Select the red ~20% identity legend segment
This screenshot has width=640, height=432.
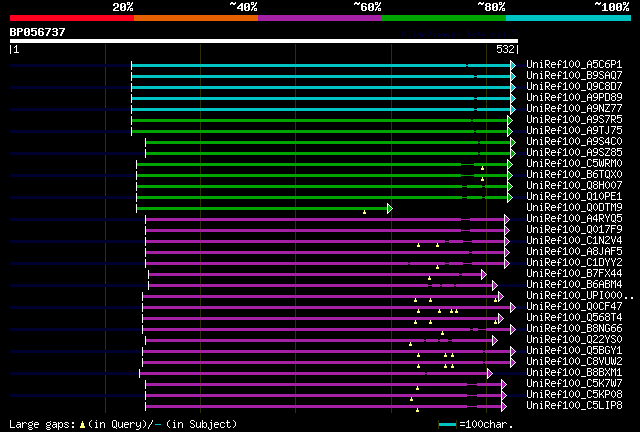(x=72, y=18)
